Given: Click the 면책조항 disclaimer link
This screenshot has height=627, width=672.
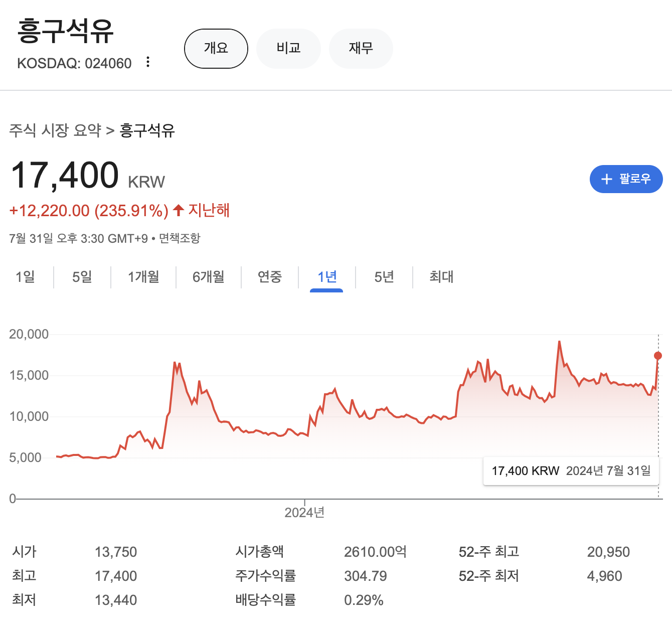Looking at the screenshot, I should pyautogui.click(x=180, y=238).
